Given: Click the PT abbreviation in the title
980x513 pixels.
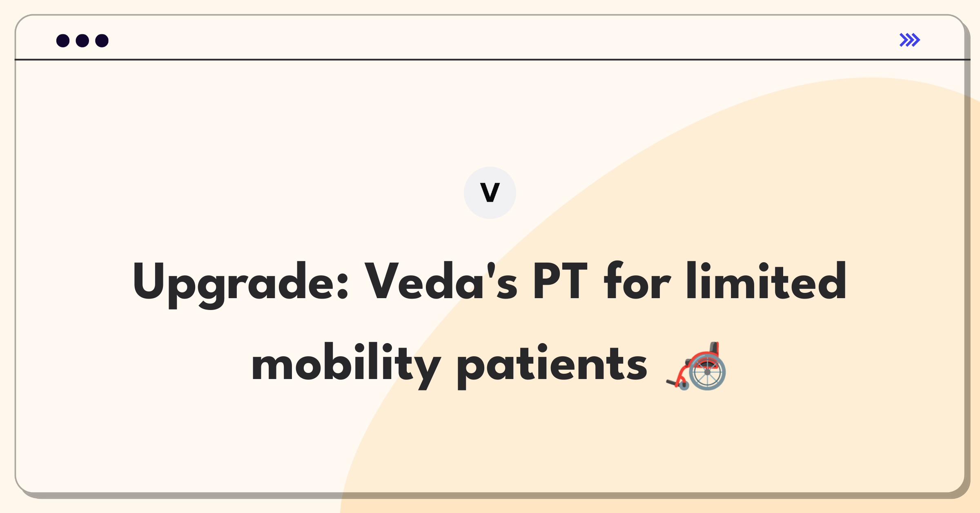Looking at the screenshot, I should point(560,281).
